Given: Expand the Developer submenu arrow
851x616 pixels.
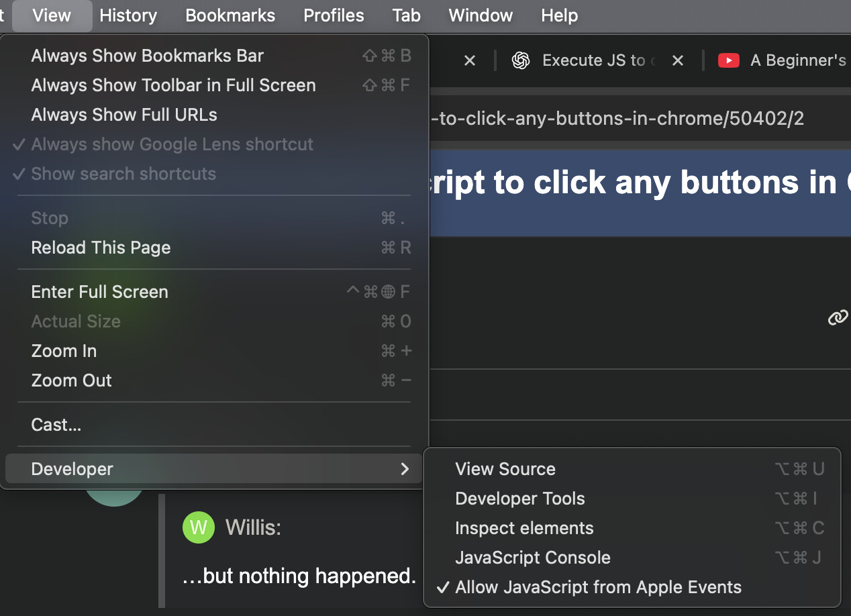Looking at the screenshot, I should tap(404, 469).
